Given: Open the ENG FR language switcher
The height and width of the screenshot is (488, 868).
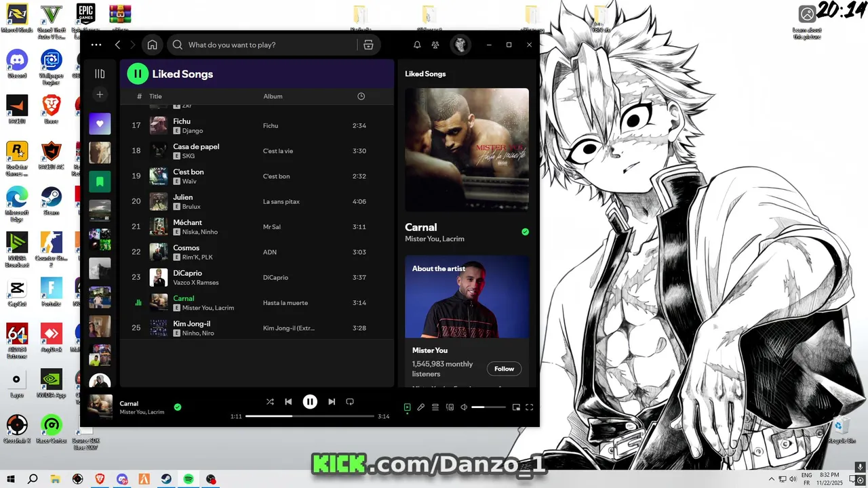Looking at the screenshot, I should click(807, 479).
